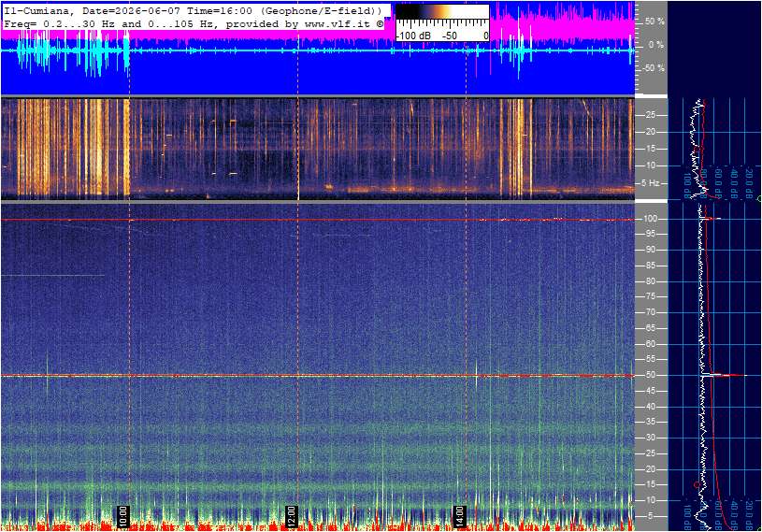The image size is (762, 532).
Task: Click the 95 Hz frequency axis label
Action: coord(650,234)
